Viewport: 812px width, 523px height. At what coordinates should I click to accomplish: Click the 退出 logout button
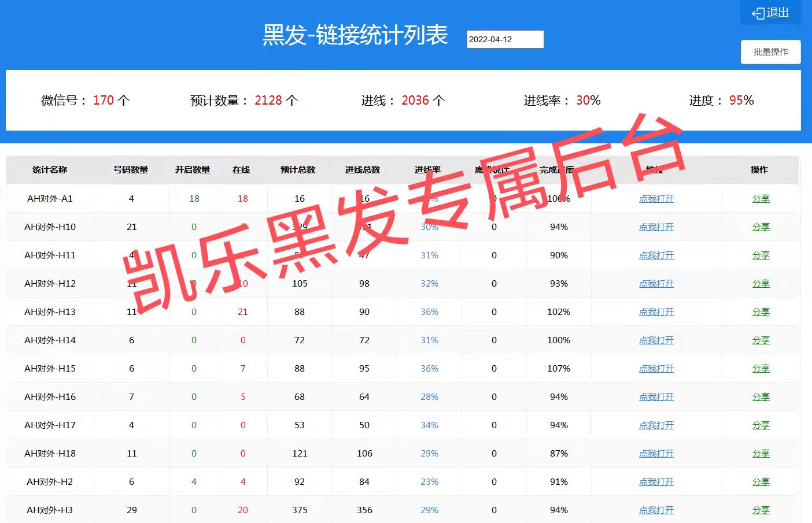(770, 13)
